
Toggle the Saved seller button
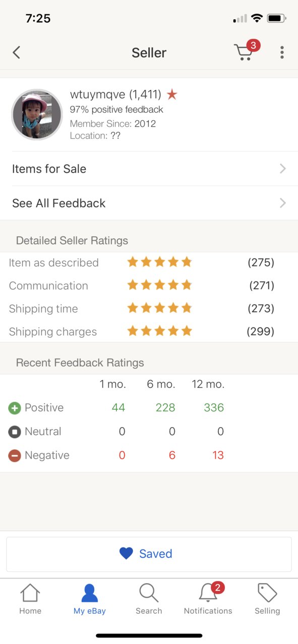coord(149,554)
